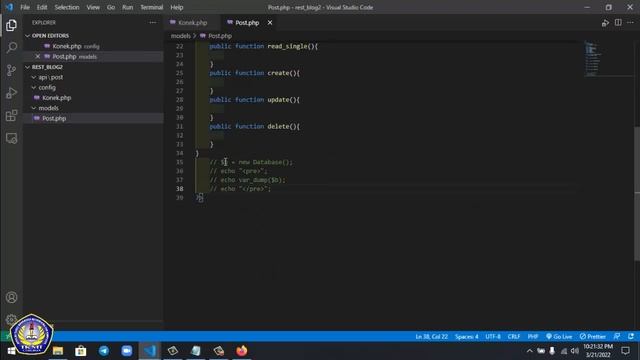Select the Post.php editor tab
Screen dimensions: 640x360
(x=247, y=23)
